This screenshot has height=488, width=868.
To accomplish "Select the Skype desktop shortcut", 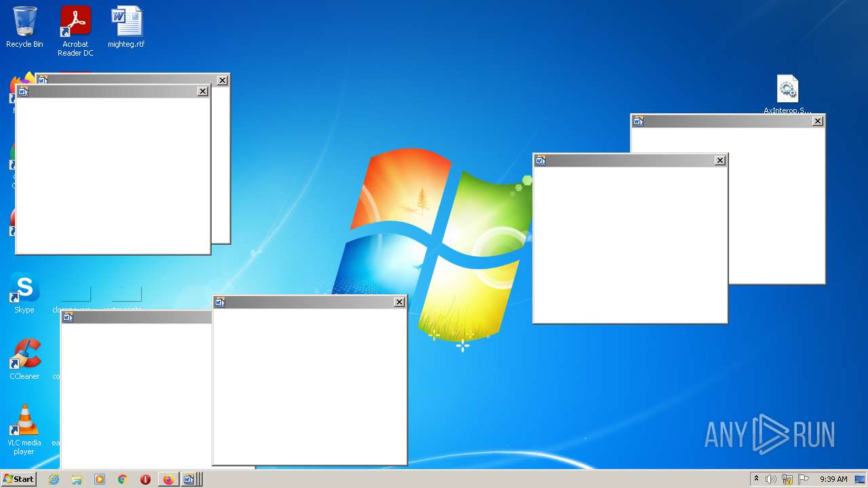I will click(x=24, y=293).
